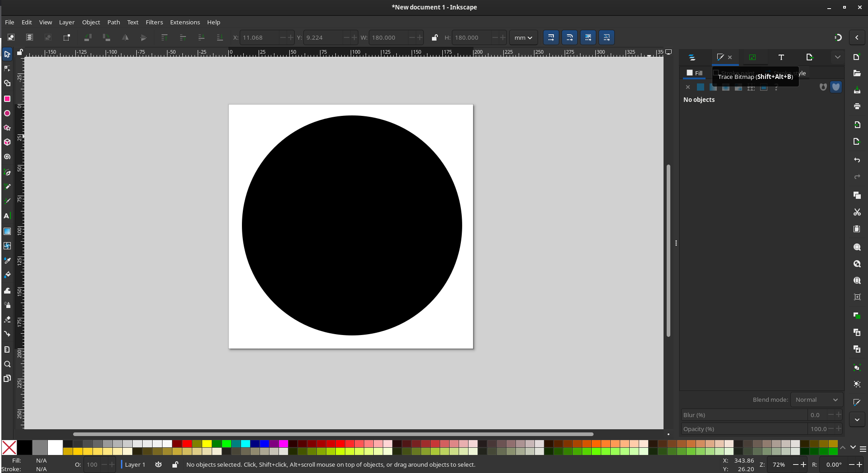This screenshot has width=868, height=473.
Task: Toggle move patterns with objects
Action: point(606,37)
